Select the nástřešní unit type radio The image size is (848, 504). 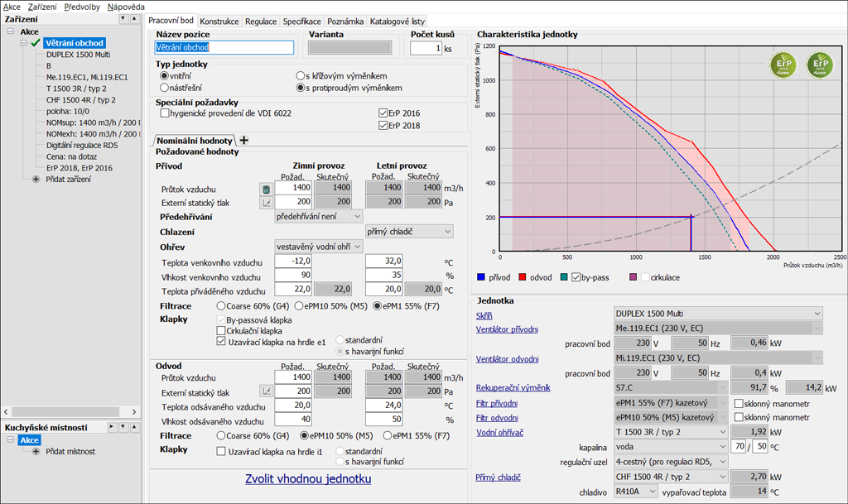click(x=165, y=88)
